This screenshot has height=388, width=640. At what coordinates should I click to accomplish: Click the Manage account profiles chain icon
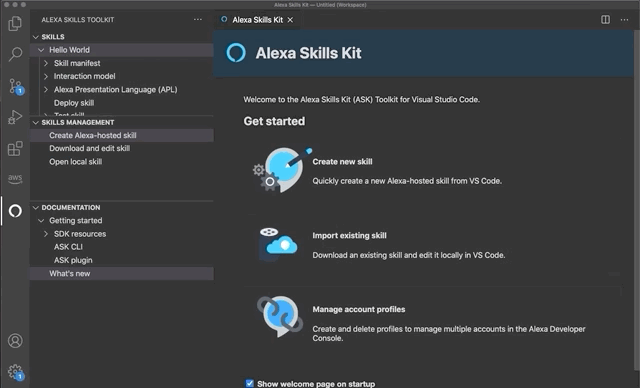pyautogui.click(x=280, y=317)
